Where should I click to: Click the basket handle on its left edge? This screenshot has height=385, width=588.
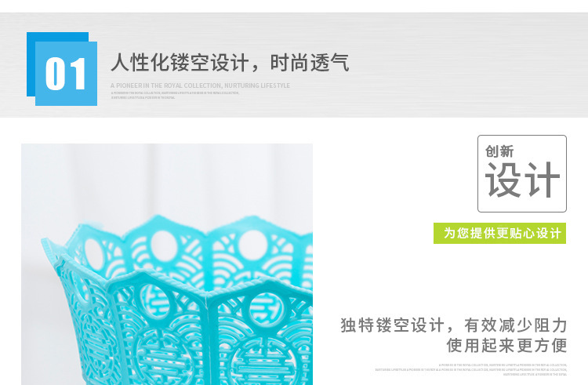point(50,249)
